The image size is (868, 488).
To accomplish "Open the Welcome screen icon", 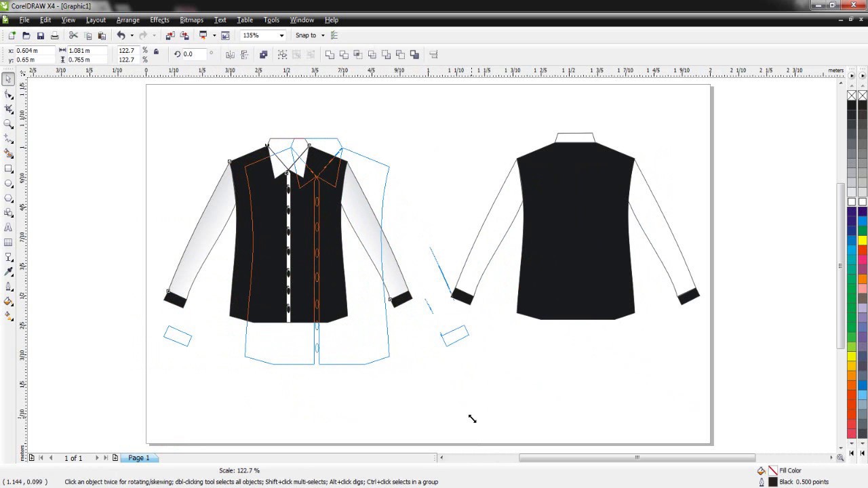I will [225, 35].
